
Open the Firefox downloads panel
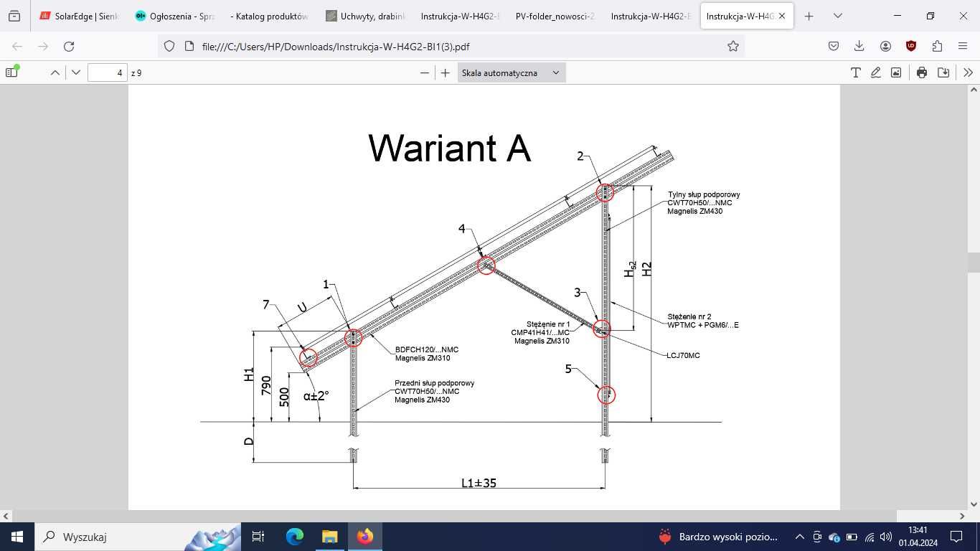coord(859,46)
